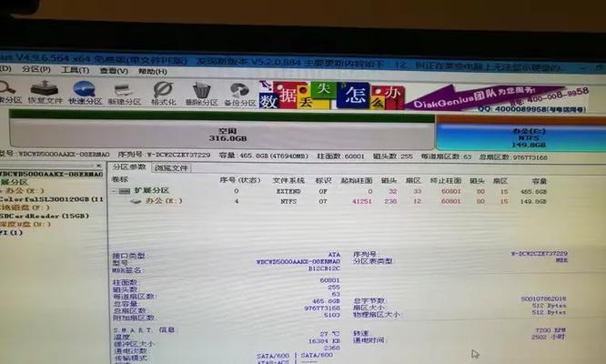Select the 办公 row label in table
606x364 pixels.
point(164,201)
